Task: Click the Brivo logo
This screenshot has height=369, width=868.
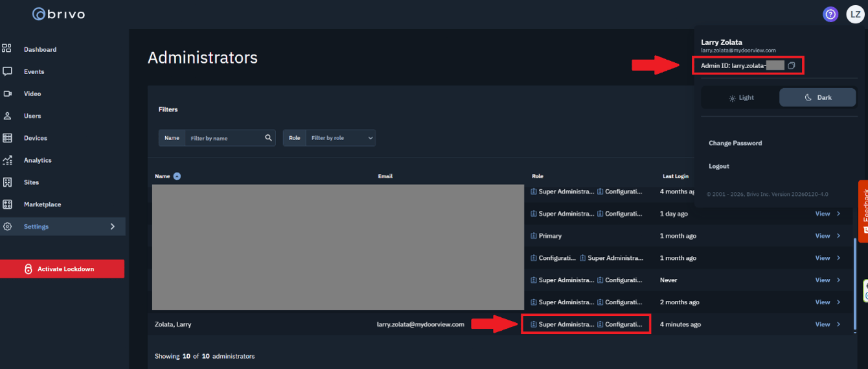Action: (58, 14)
